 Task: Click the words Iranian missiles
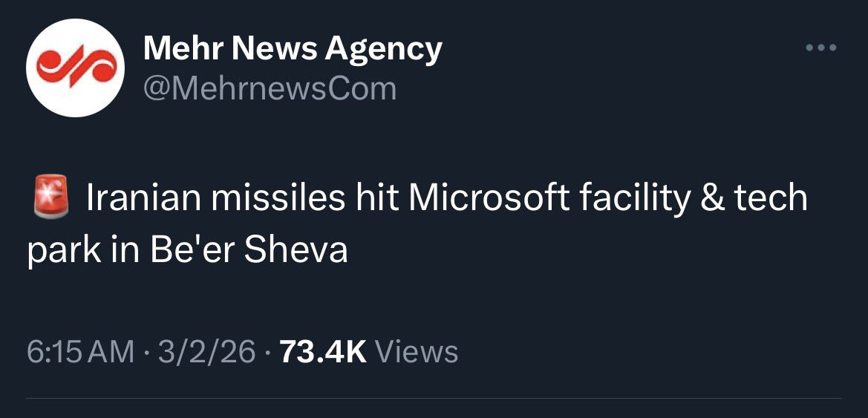[x=215, y=198]
